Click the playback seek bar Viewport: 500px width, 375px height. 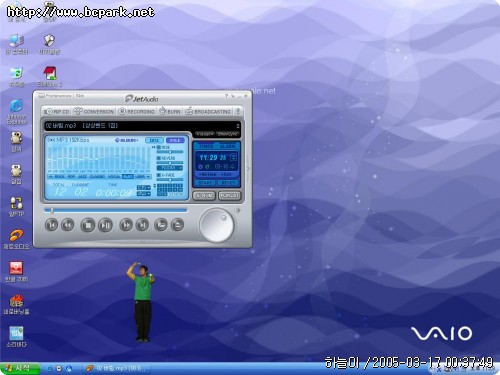click(116, 210)
